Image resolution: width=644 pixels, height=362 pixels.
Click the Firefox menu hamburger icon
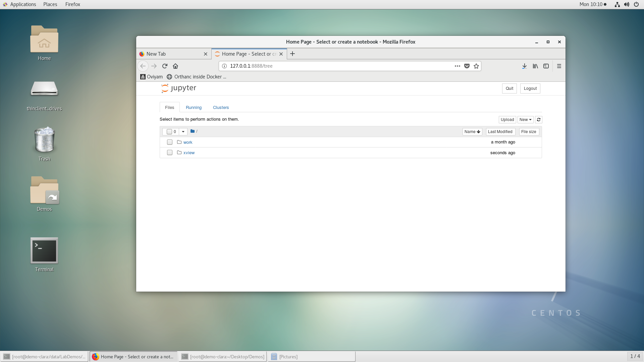click(x=559, y=66)
